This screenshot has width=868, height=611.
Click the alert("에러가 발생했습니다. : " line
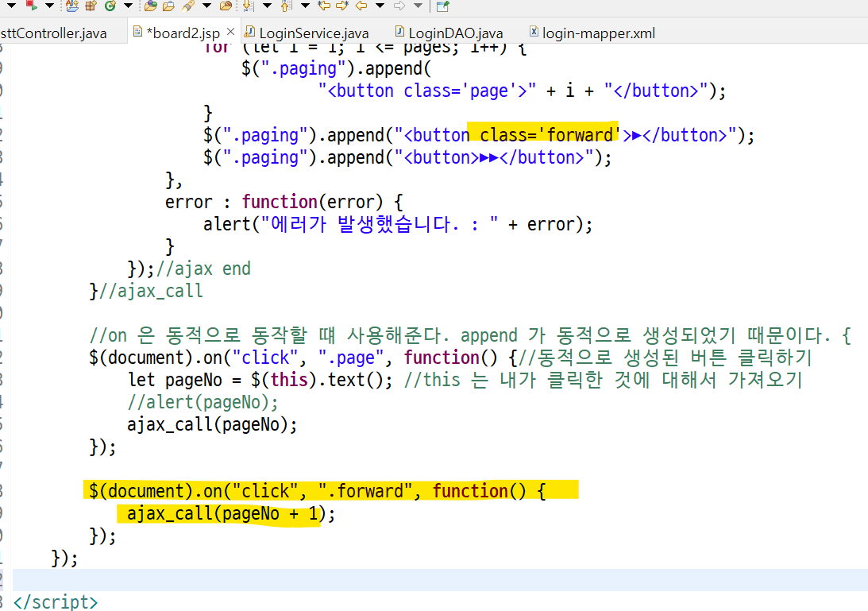coord(397,224)
